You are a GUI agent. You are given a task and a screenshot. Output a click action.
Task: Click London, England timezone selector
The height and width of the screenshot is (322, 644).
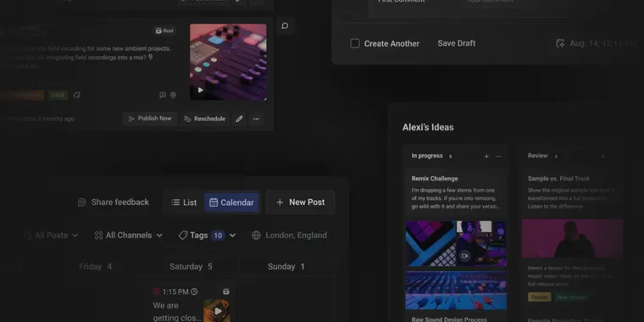[290, 236]
